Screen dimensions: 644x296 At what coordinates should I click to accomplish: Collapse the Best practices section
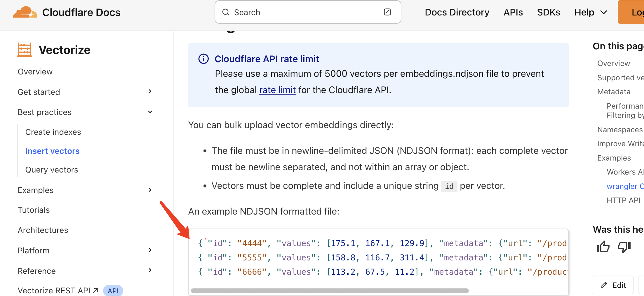tap(150, 112)
